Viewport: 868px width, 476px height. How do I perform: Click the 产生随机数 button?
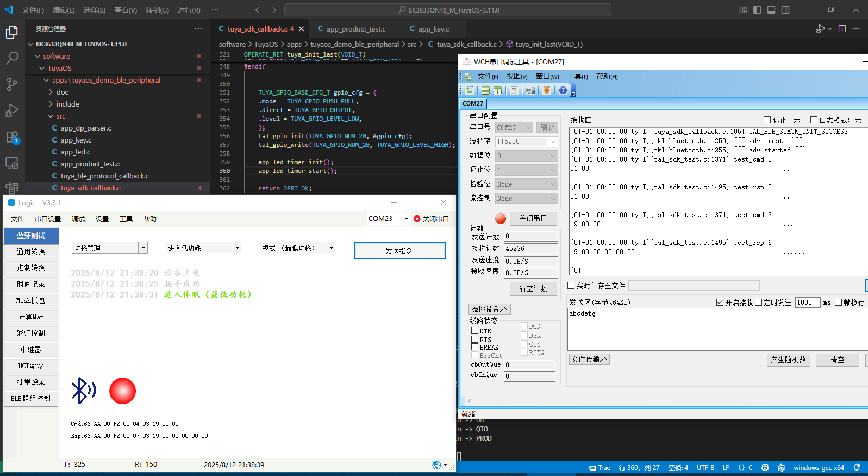click(x=788, y=360)
